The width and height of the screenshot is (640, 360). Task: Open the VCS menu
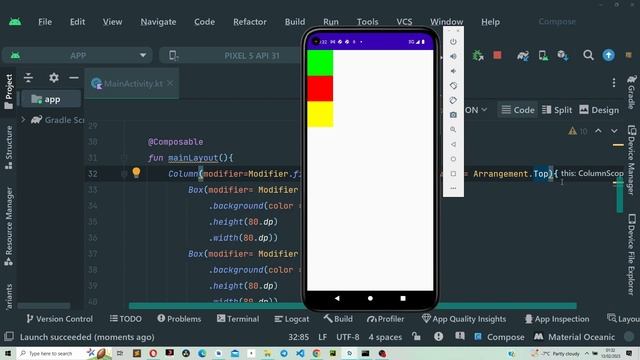(x=404, y=22)
